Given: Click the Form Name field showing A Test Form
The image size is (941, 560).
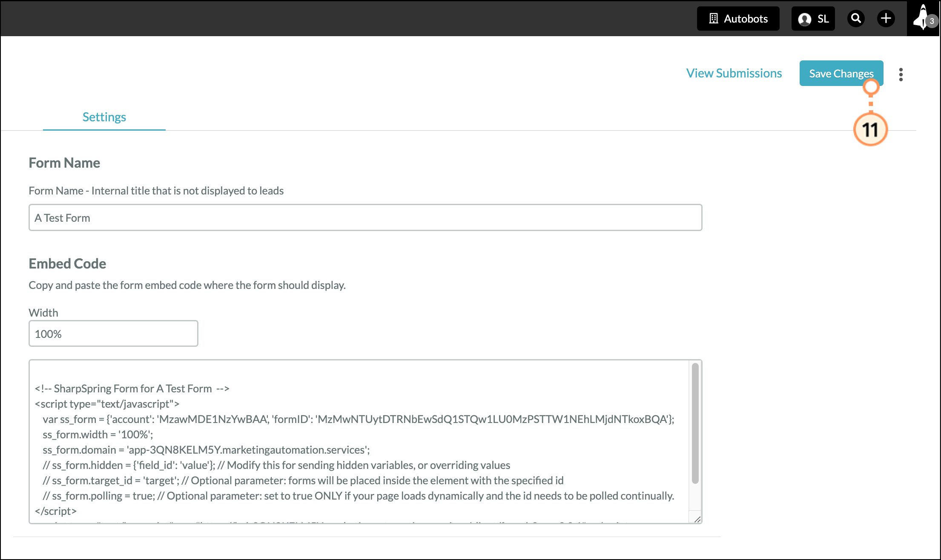Looking at the screenshot, I should 365,218.
